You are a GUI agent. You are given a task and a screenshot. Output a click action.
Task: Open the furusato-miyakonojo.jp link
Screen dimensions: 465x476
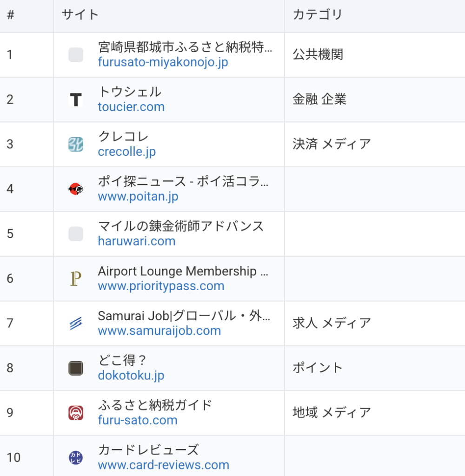coord(163,62)
